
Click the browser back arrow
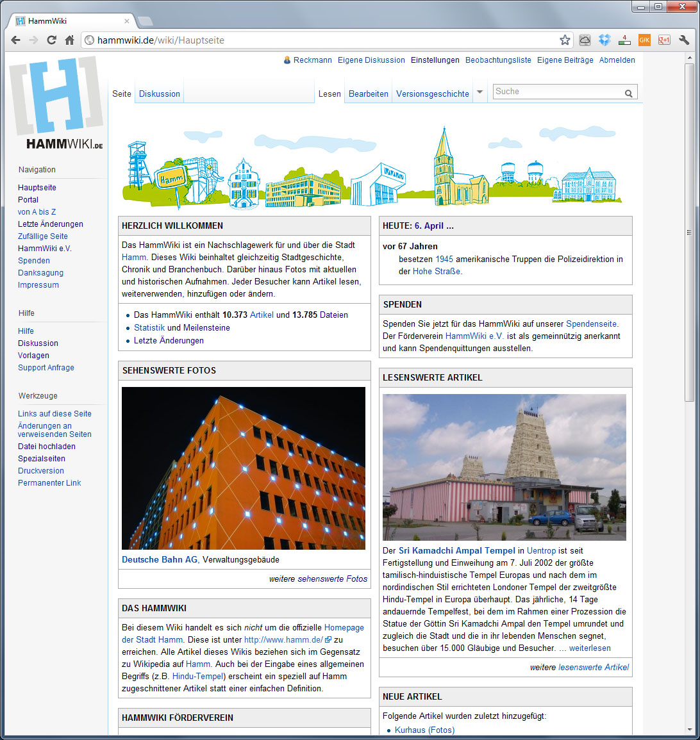coord(15,40)
